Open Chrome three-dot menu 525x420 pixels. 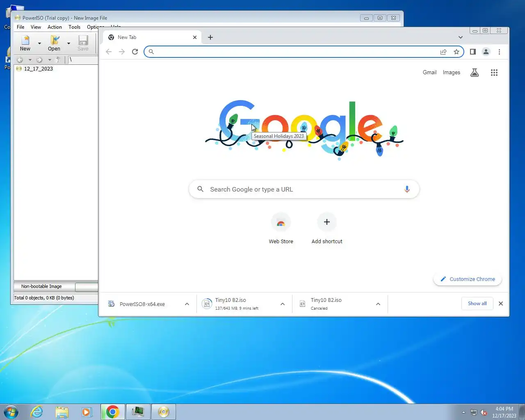[499, 52]
